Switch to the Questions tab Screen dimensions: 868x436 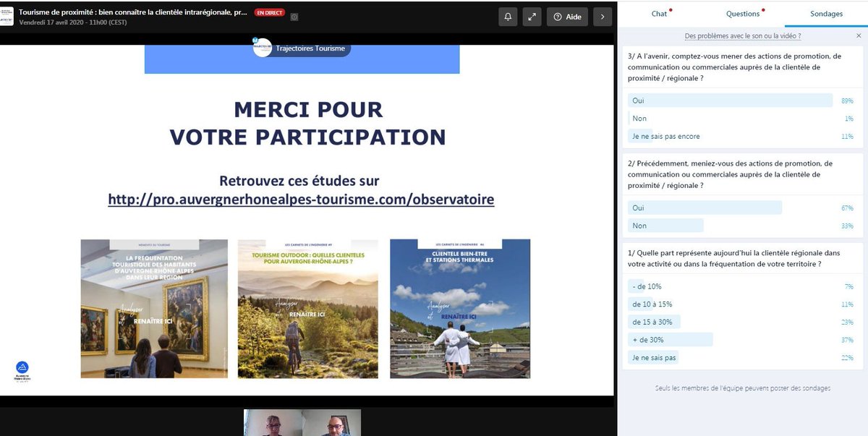point(743,14)
